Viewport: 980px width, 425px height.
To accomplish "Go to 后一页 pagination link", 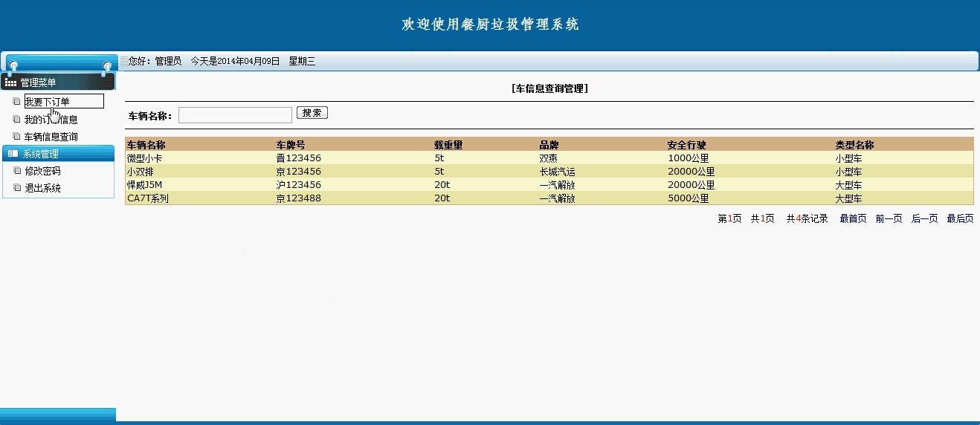I will tap(924, 218).
